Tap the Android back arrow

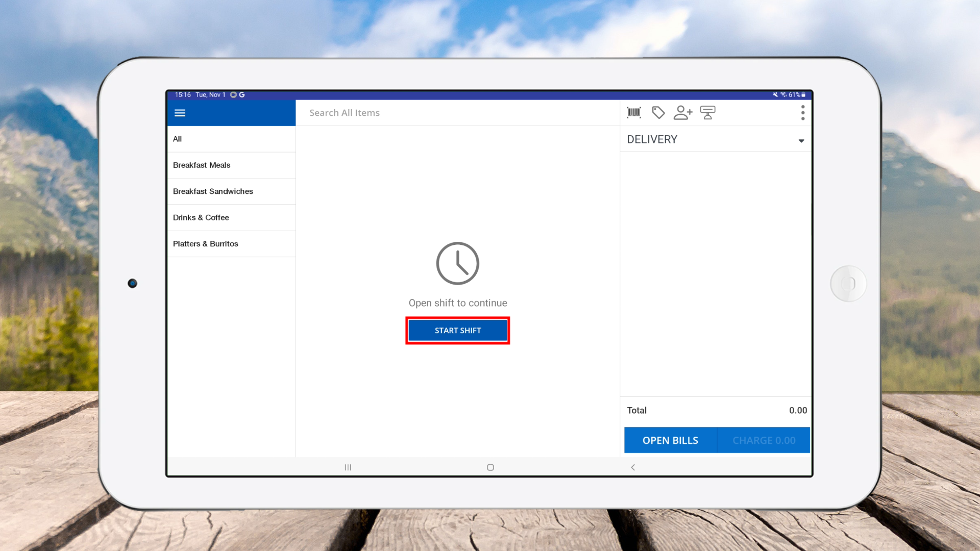(633, 467)
